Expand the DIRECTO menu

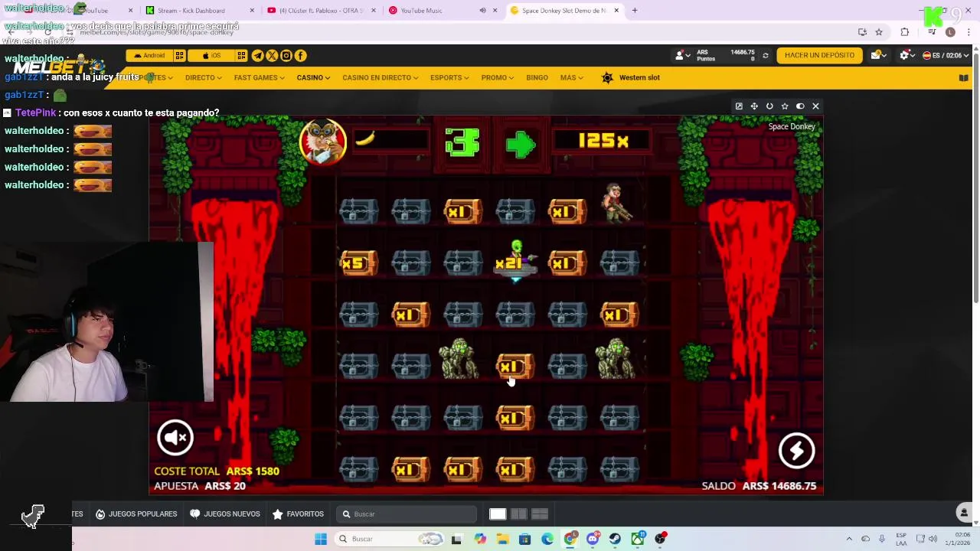[203, 77]
